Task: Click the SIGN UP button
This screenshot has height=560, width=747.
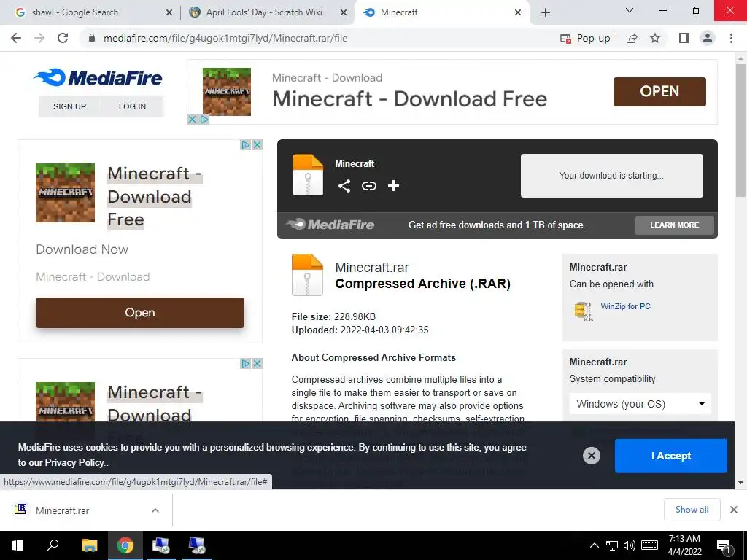Action: coord(69,106)
